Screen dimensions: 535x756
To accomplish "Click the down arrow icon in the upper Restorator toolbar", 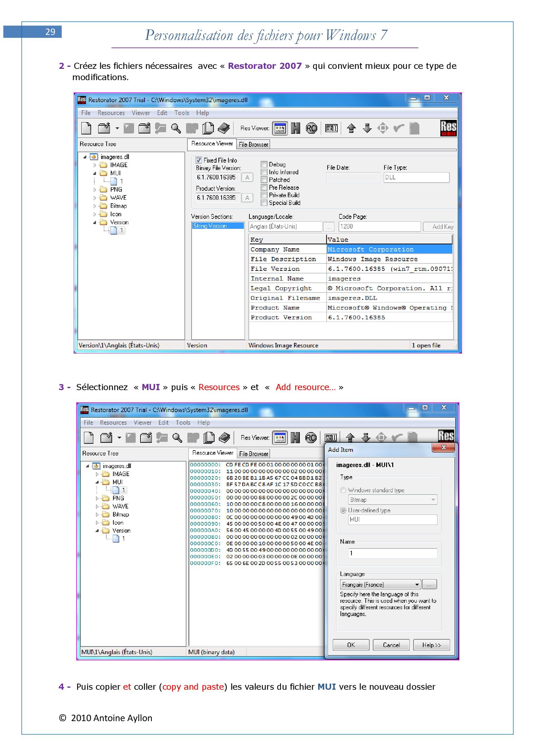I will [367, 128].
